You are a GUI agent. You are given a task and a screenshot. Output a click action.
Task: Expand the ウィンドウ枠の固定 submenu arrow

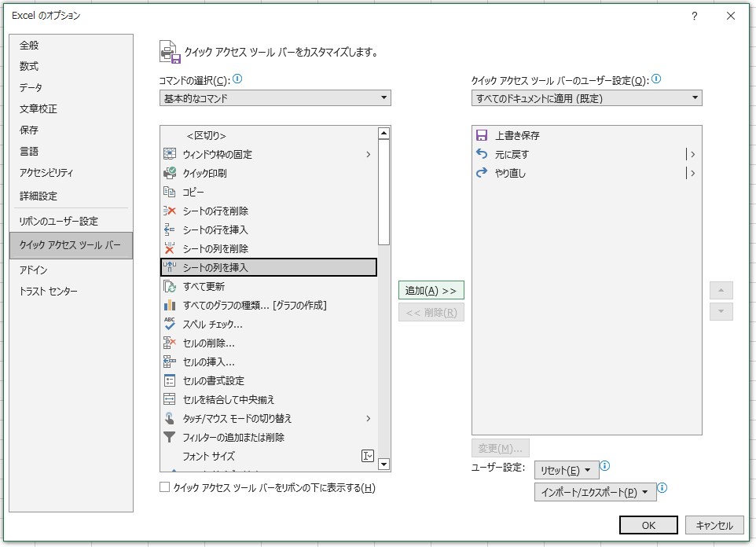click(x=369, y=154)
